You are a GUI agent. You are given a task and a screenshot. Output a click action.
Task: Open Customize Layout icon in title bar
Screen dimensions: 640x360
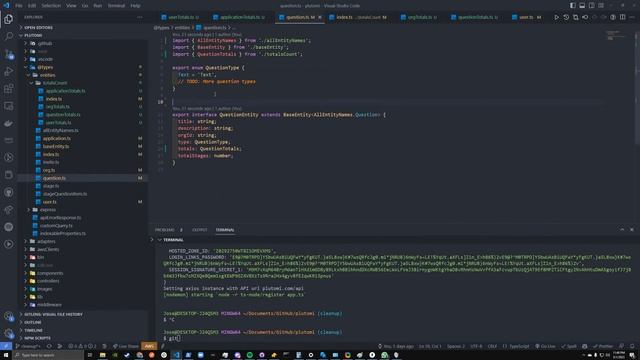pos(601,6)
